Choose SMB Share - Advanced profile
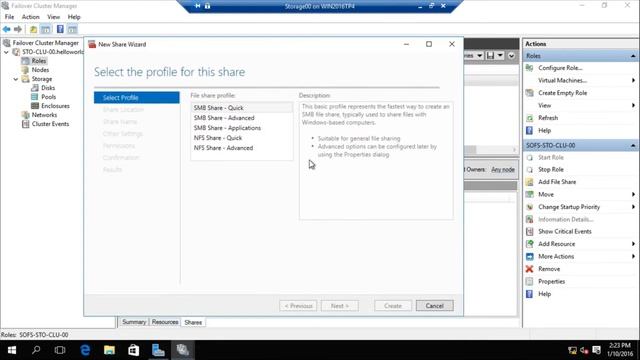Image resolution: width=640 pixels, height=360 pixels. click(242, 118)
